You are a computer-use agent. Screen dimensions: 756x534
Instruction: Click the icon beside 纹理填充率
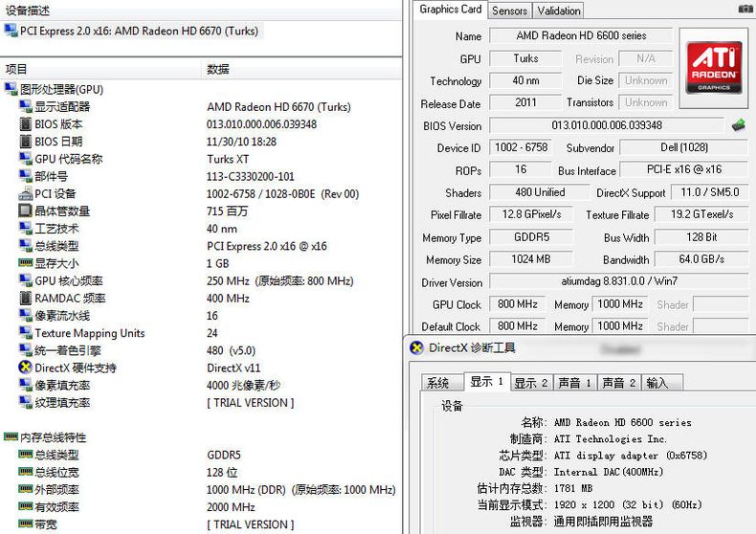click(x=26, y=402)
